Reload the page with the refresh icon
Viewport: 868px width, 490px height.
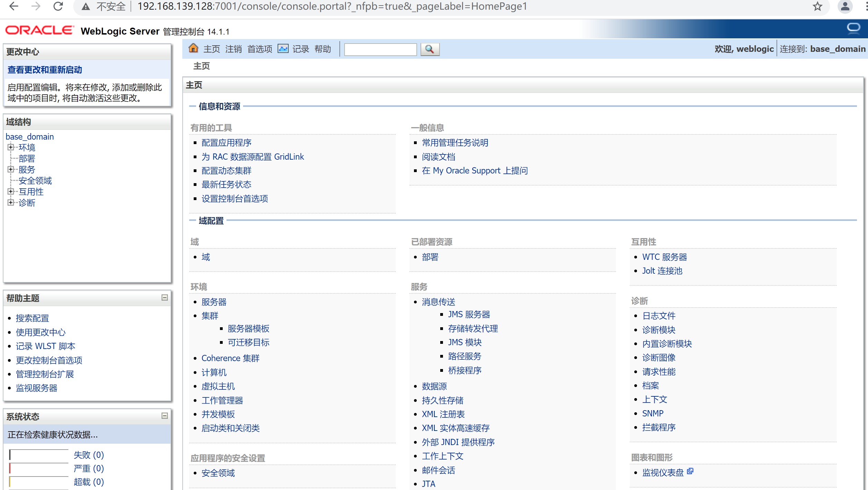click(58, 6)
